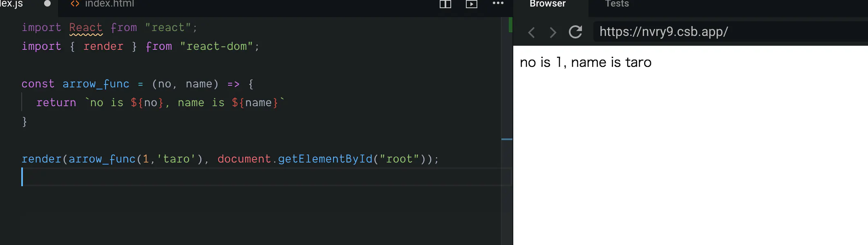Click the "react-dom" import string
The image size is (868, 245).
click(x=216, y=47)
